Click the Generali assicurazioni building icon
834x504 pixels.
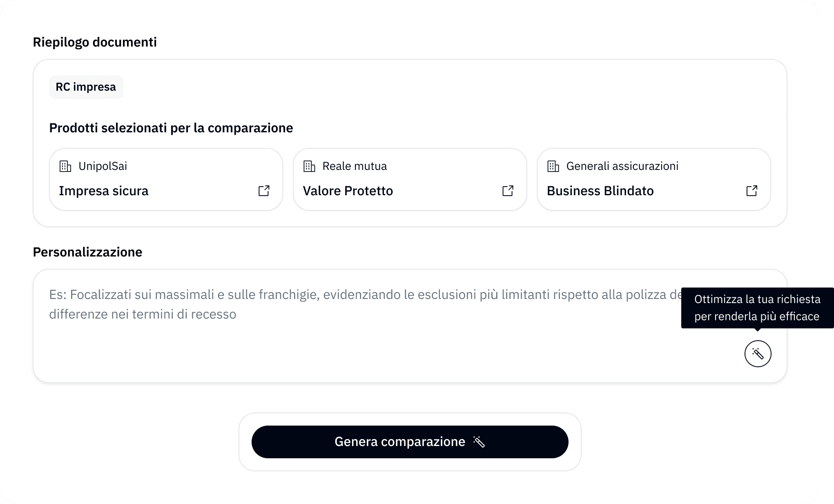click(x=553, y=166)
